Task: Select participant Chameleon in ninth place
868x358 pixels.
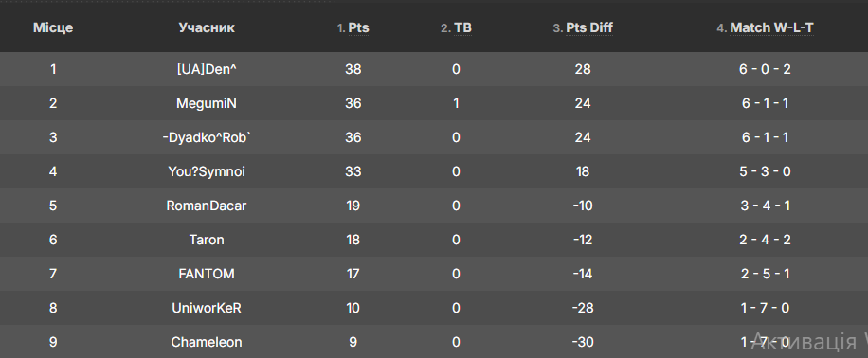Action: [207, 342]
